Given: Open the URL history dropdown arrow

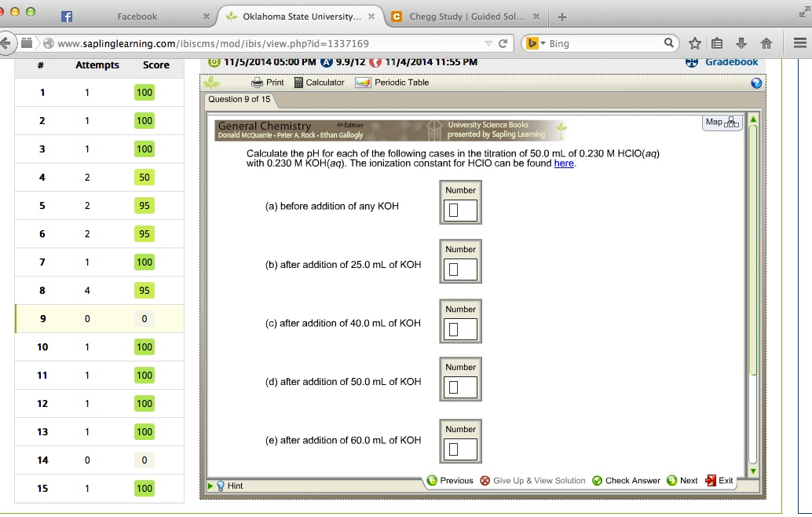Looking at the screenshot, I should point(488,43).
